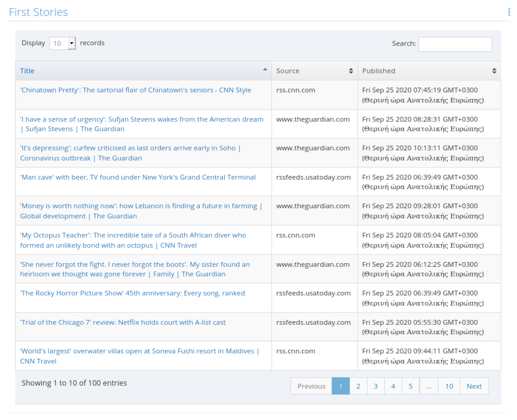Image resolution: width=517 pixels, height=420 pixels.
Task: Click the Previous pagination button
Action: [x=311, y=386]
